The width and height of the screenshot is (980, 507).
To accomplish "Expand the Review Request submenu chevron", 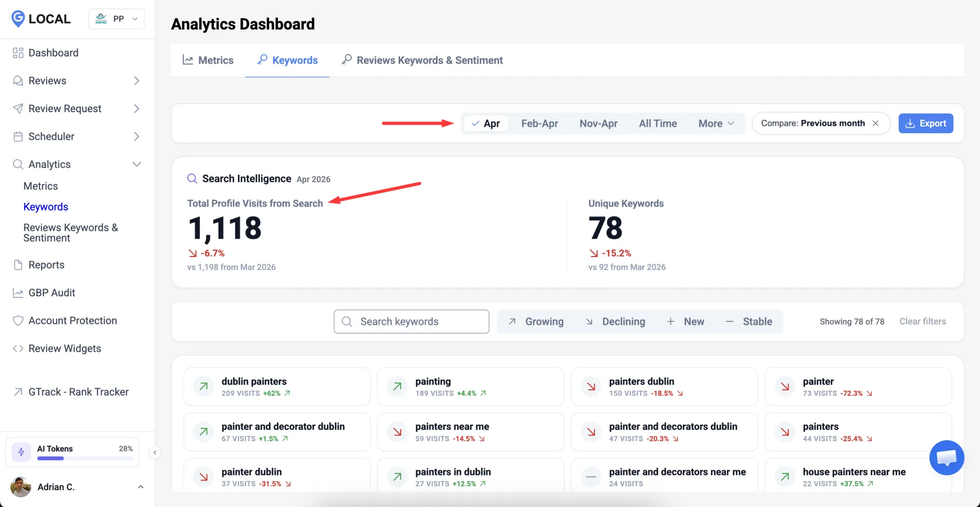I will (x=136, y=109).
